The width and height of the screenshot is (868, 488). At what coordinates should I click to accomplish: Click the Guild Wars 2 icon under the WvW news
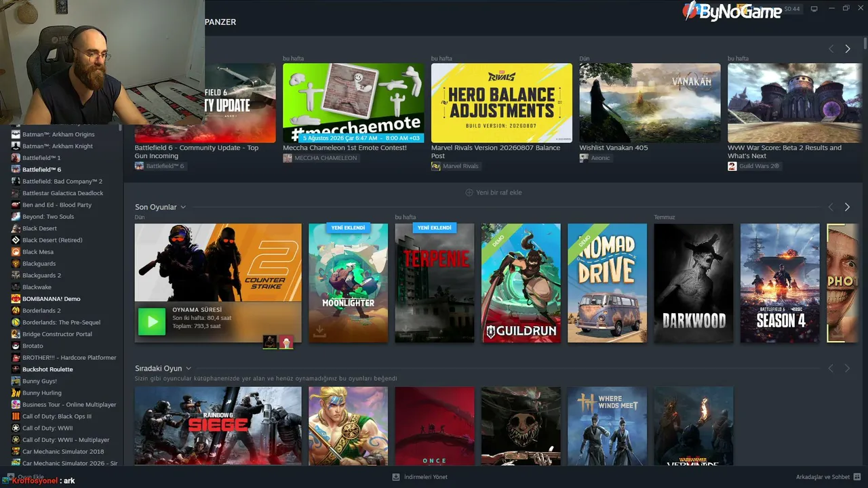pos(732,166)
